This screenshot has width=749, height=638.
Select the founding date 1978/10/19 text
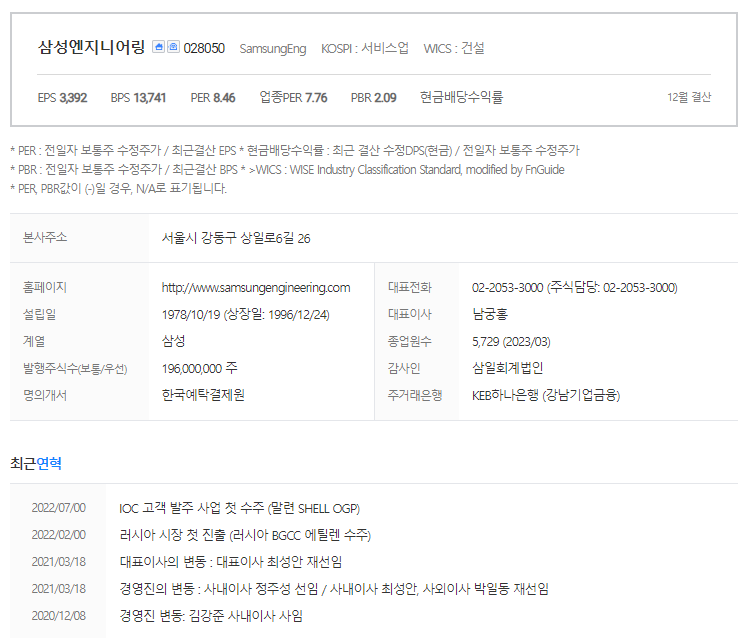coord(191,315)
